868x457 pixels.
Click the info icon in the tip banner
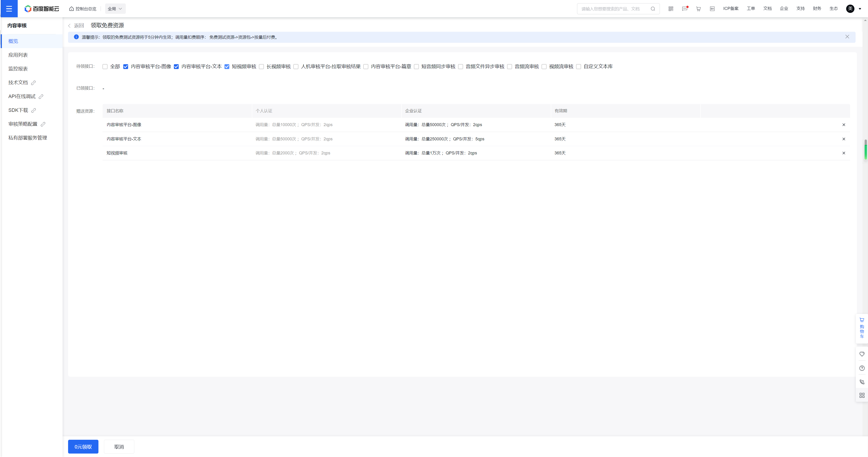[x=76, y=37]
